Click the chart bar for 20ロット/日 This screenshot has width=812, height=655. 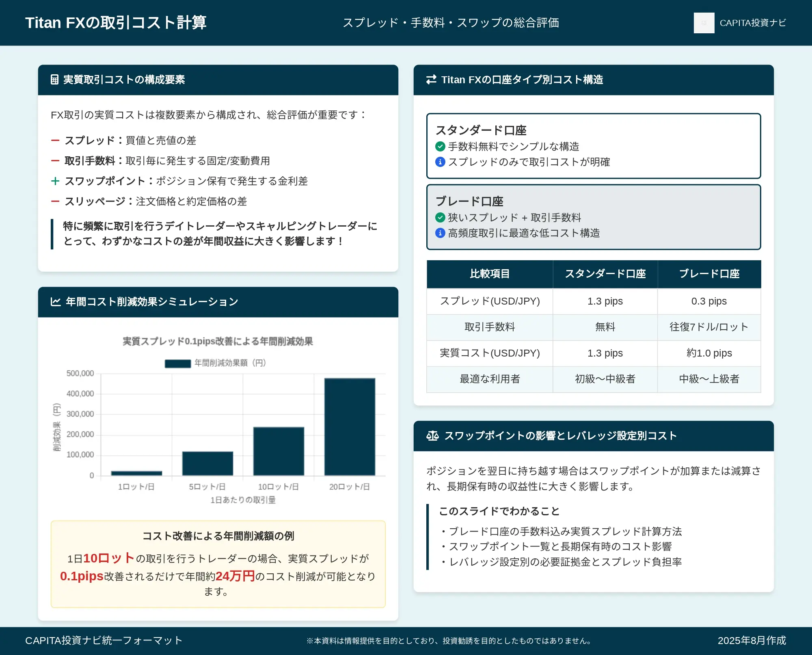(350, 427)
